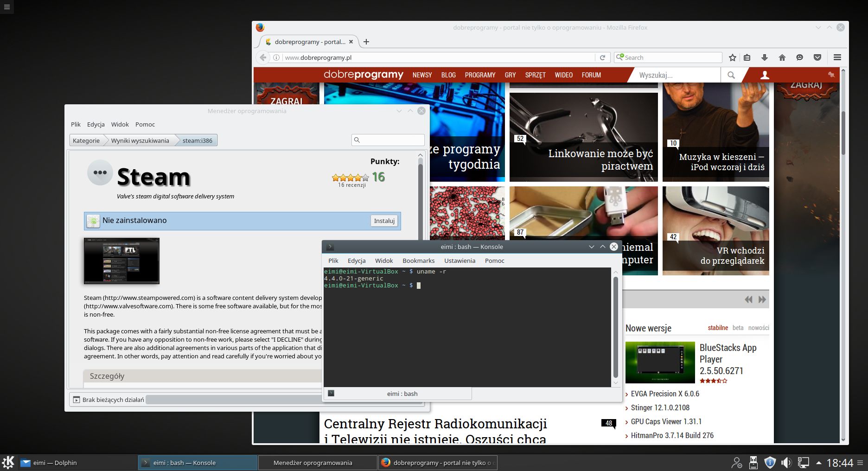Select the beta tab in Nowe wersje

pyautogui.click(x=738, y=328)
